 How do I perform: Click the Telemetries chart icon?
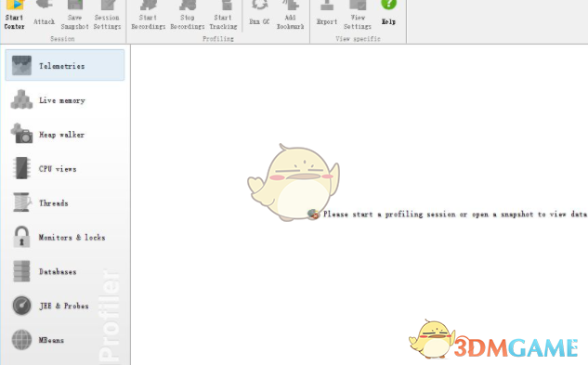pos(21,65)
